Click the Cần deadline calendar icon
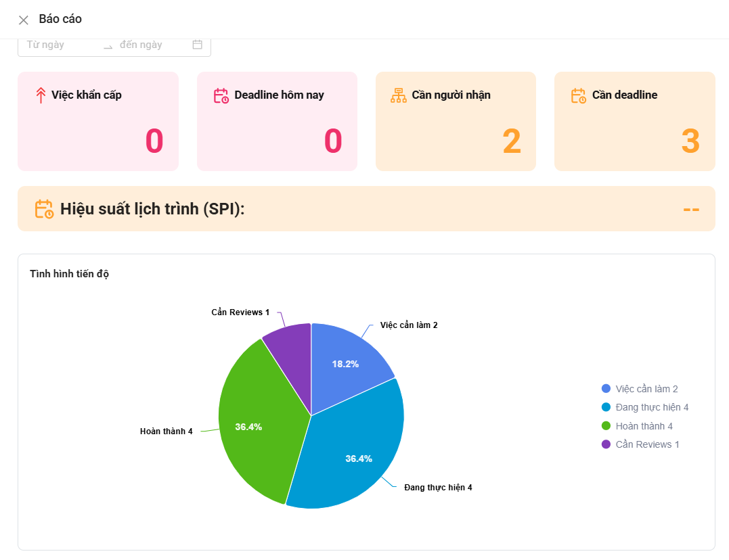The width and height of the screenshot is (729, 560). pos(578,95)
